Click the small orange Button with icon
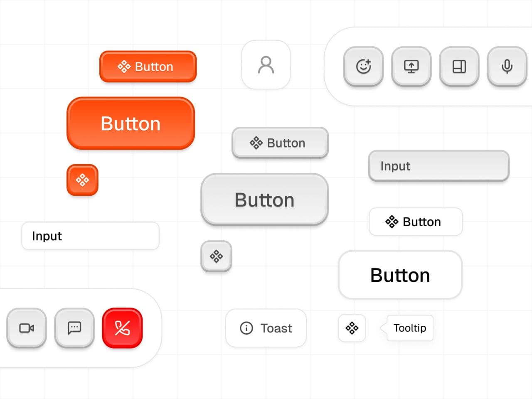Image resolution: width=532 pixels, height=399 pixels. coord(148,66)
